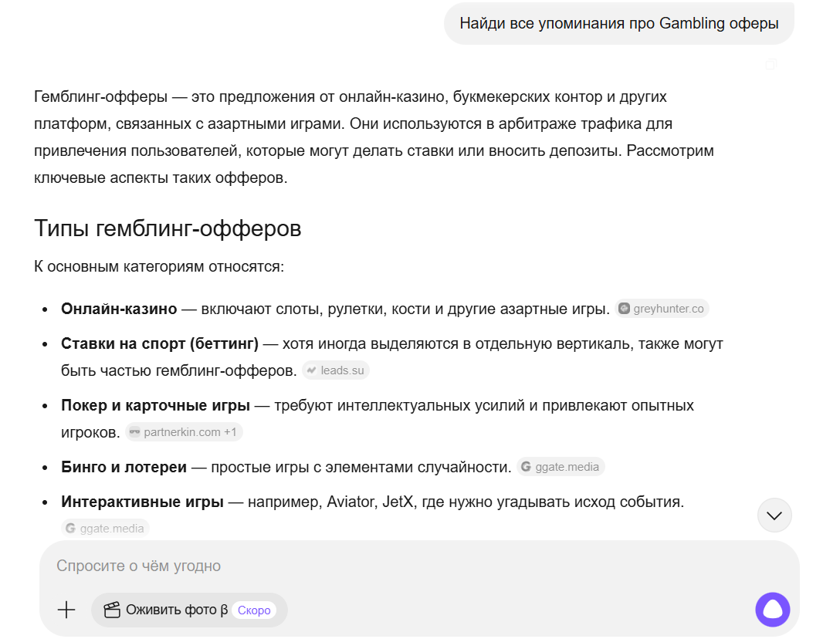Viewport: 840px width, 639px height.
Task: Click the heading Типы гемблинг-офферов
Action: click(x=167, y=228)
